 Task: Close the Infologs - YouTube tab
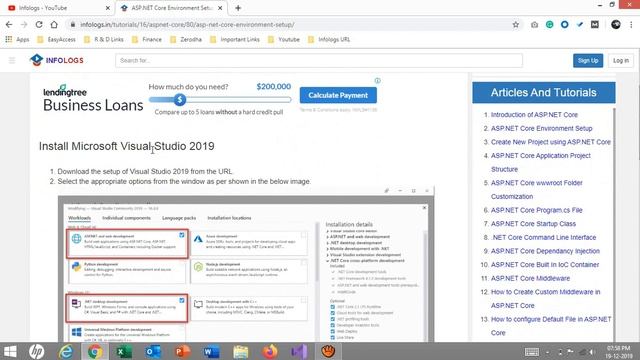click(x=107, y=8)
